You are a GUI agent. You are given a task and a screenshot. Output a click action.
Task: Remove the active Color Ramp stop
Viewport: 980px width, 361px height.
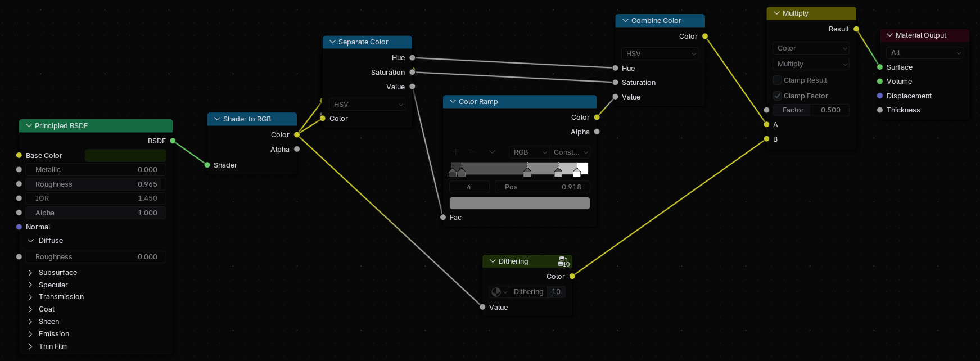[x=472, y=152]
